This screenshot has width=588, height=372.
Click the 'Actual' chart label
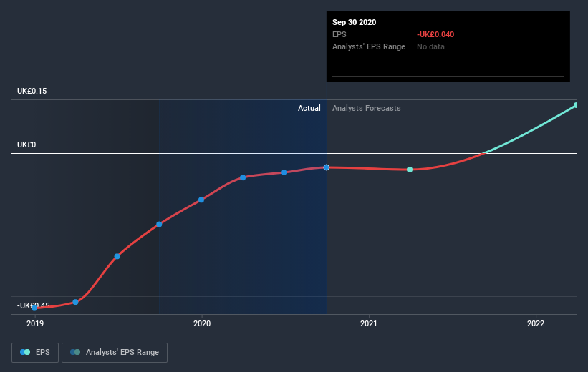[309, 108]
